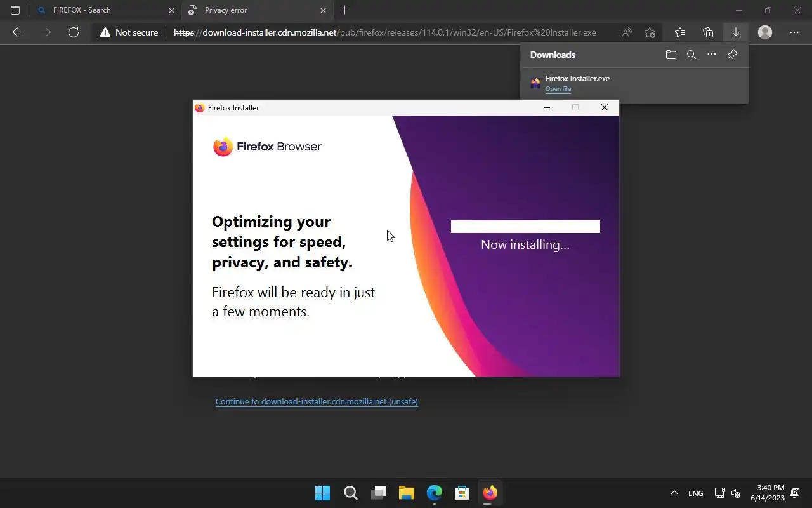The image size is (812, 508).
Task: Open the Favorites list icon
Action: [680, 32]
